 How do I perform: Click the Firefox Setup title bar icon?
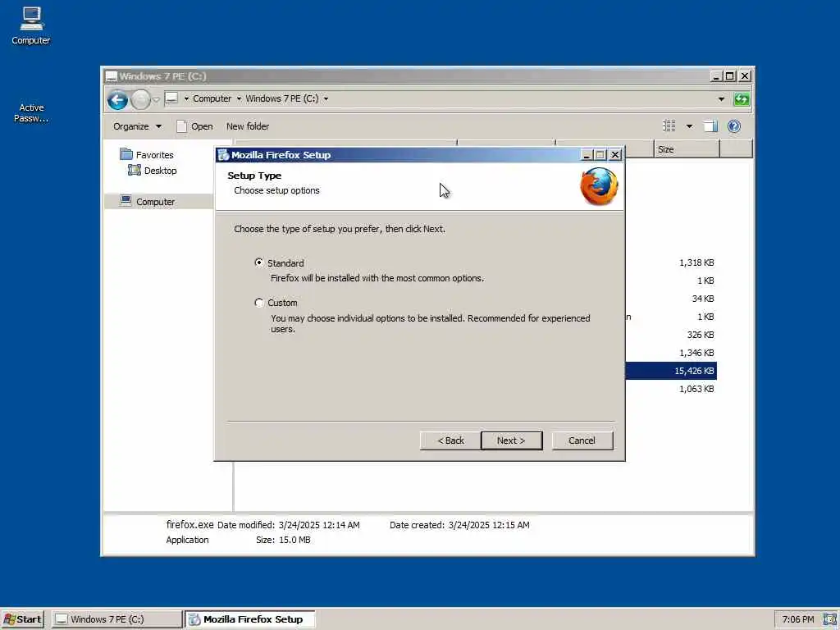(223, 155)
